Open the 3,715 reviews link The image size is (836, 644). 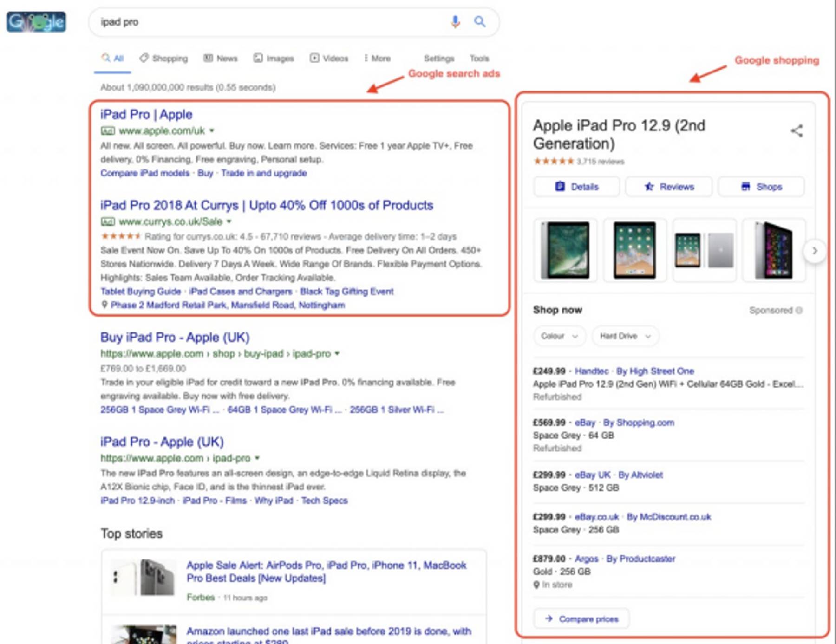point(600,162)
